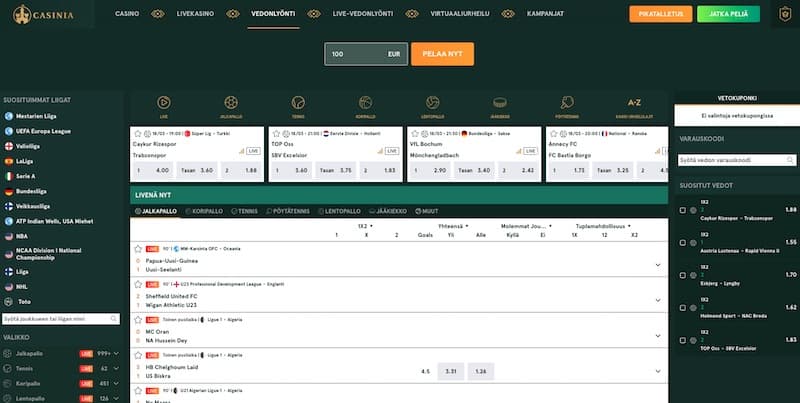Image resolution: width=800 pixels, height=403 pixels.
Task: Expand the HB Chelghoum Laid match markets
Action: pos(658,371)
